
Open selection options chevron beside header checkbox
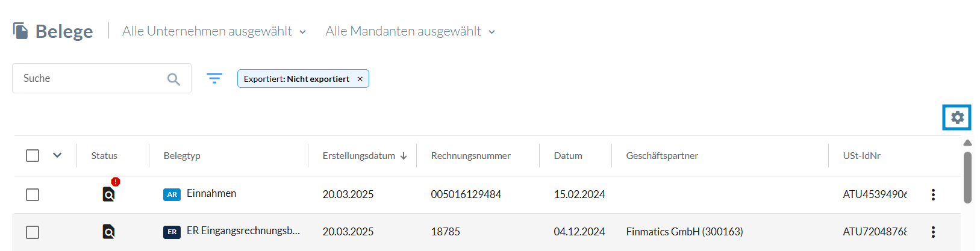pyautogui.click(x=57, y=155)
